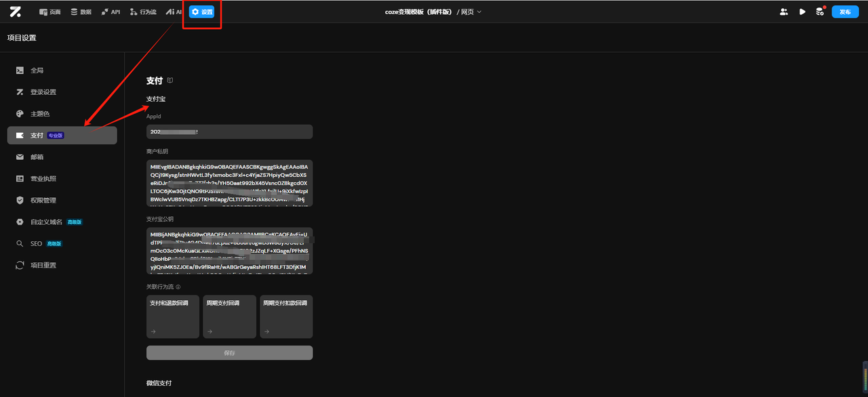
Task: Click the palette icon beside 主题色
Action: [x=20, y=114]
